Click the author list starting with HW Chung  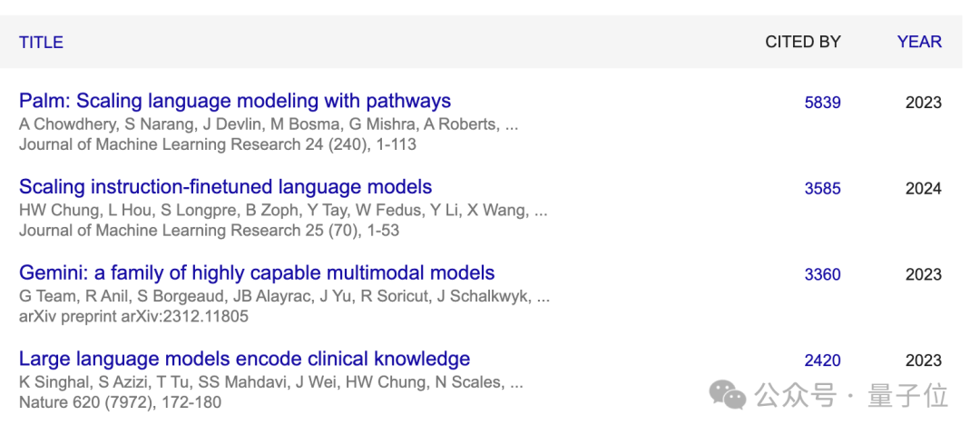pyautogui.click(x=283, y=211)
